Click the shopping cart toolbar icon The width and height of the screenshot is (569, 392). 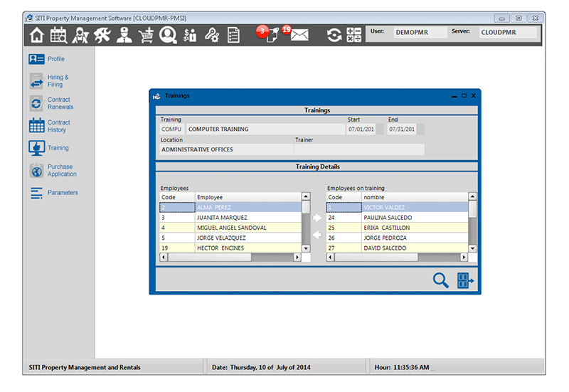point(146,35)
